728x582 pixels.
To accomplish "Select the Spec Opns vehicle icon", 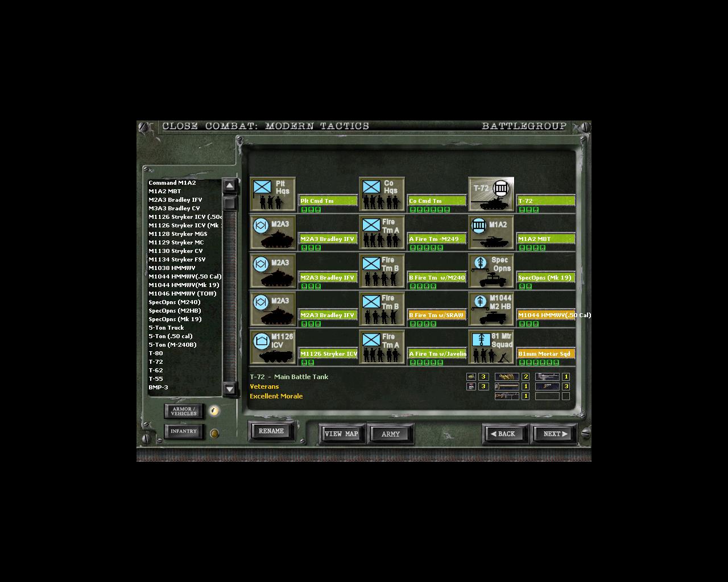I will (x=491, y=271).
